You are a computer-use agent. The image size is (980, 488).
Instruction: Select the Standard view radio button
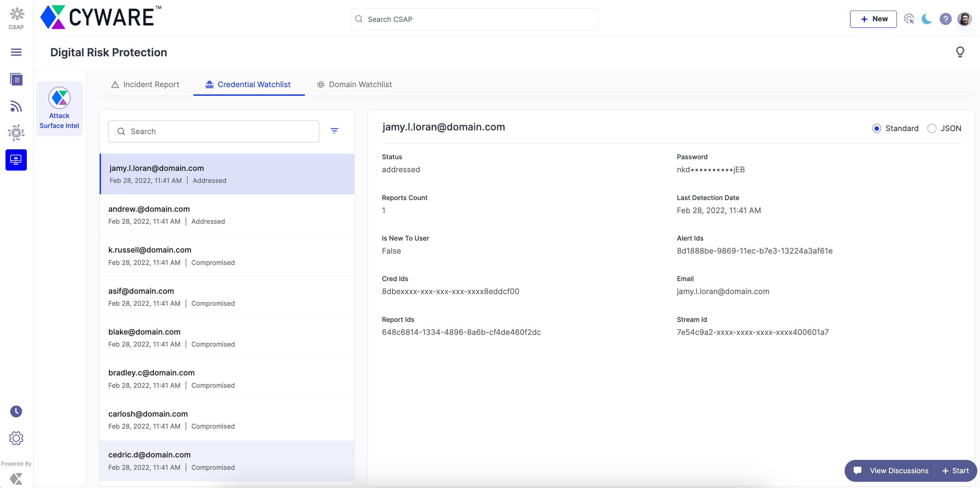[877, 128]
